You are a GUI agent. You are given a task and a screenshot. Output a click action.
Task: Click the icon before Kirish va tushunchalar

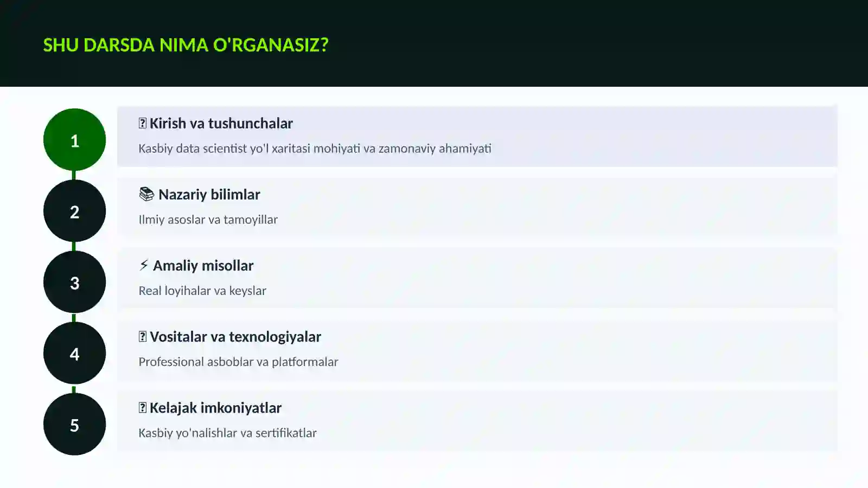click(x=143, y=123)
